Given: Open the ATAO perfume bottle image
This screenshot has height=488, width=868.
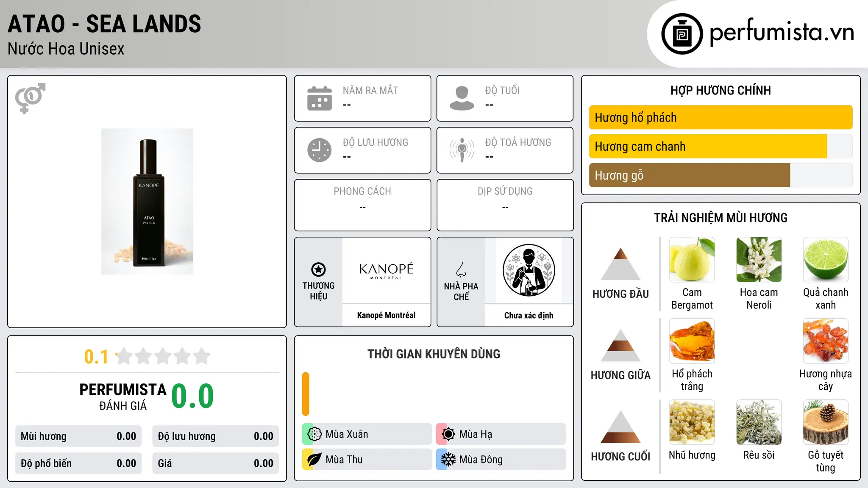Looking at the screenshot, I should [x=147, y=202].
